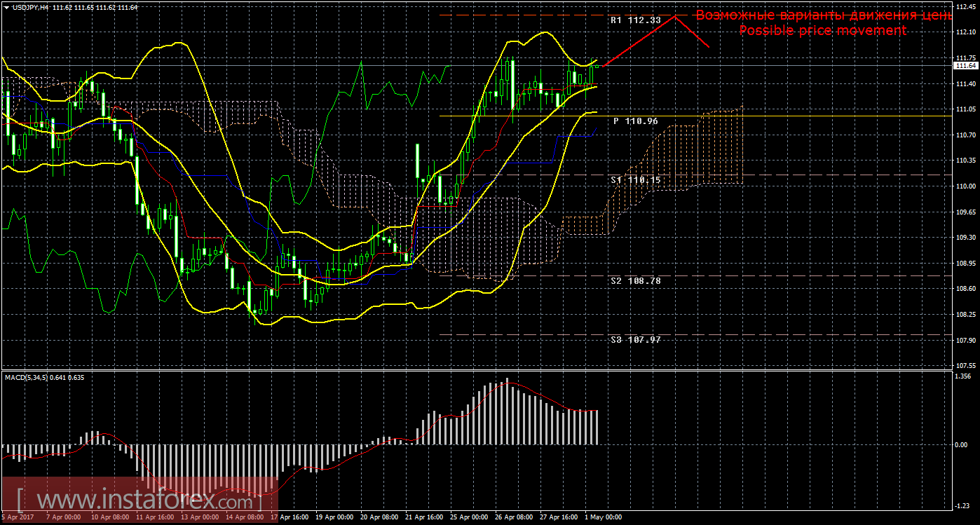Image resolution: width=980 pixels, height=525 pixels.
Task: Click the 21 Apr 16:00 time axis label
Action: 423,517
